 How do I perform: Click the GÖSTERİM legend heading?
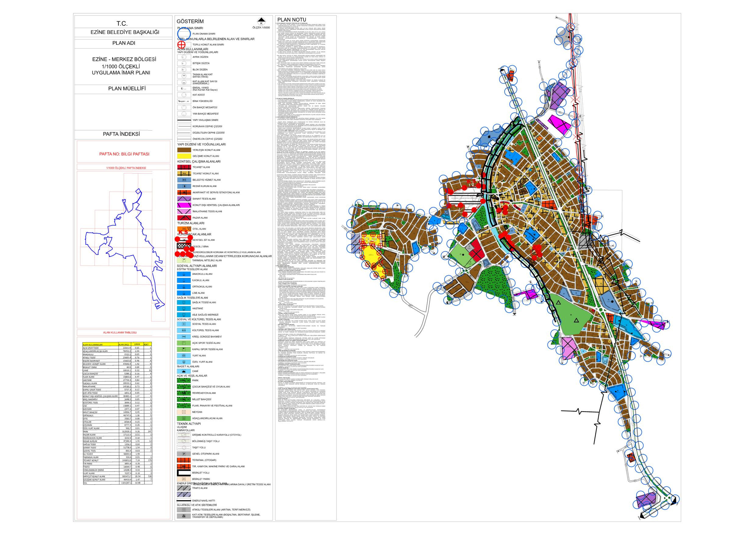190,21
